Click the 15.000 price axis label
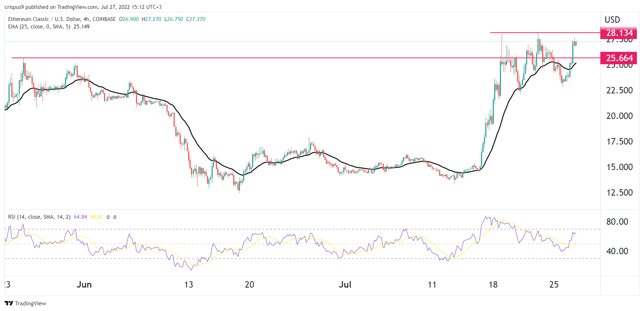Viewport: 644px width, 311px height. [620, 167]
